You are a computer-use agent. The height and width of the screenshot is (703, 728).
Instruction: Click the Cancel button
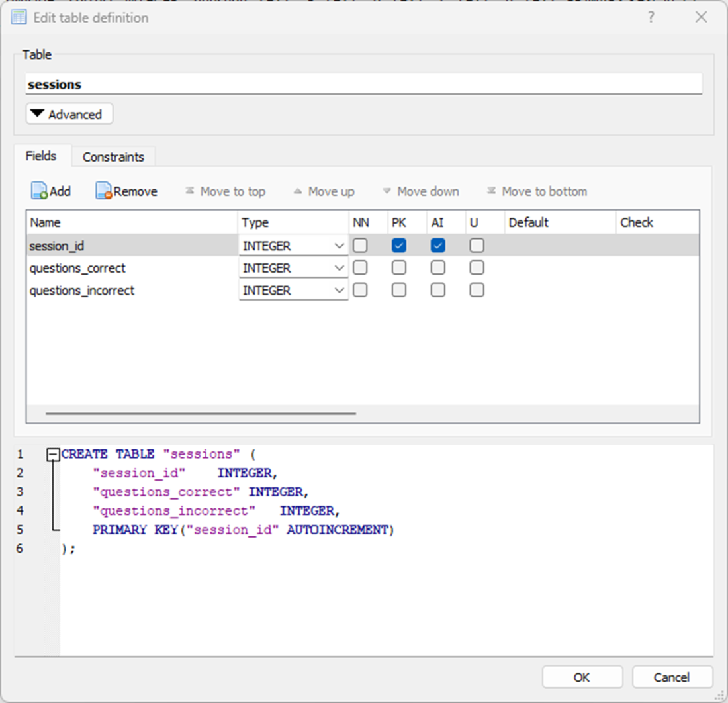tap(672, 677)
